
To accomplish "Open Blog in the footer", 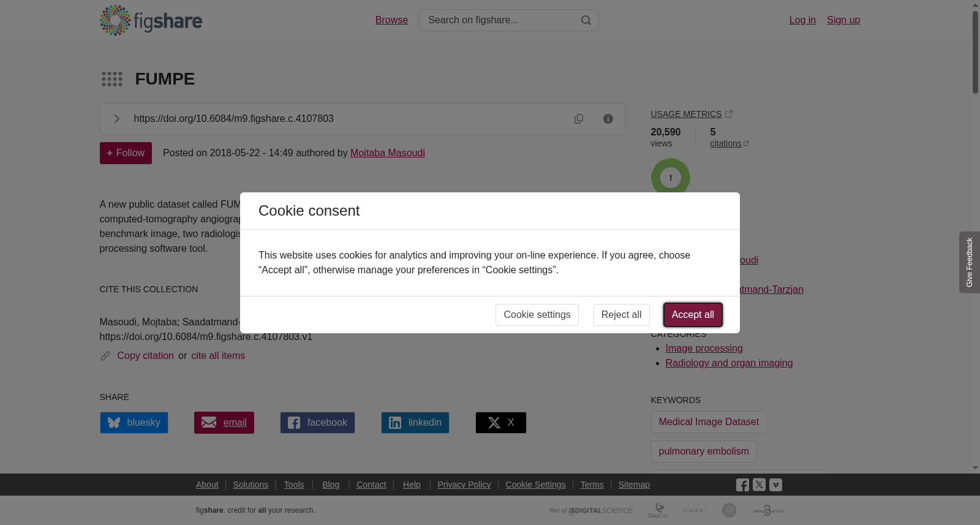I will pos(331,485).
